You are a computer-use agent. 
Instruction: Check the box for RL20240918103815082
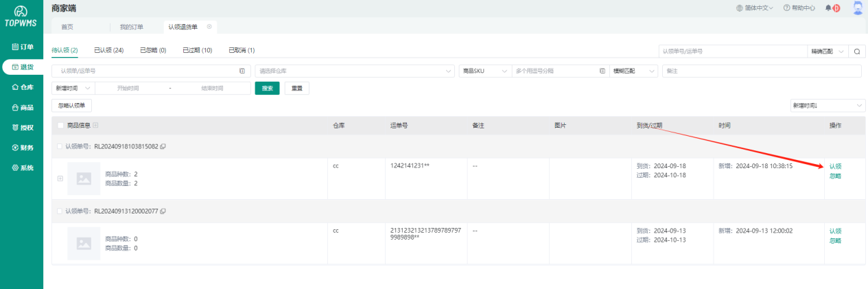pyautogui.click(x=60, y=147)
